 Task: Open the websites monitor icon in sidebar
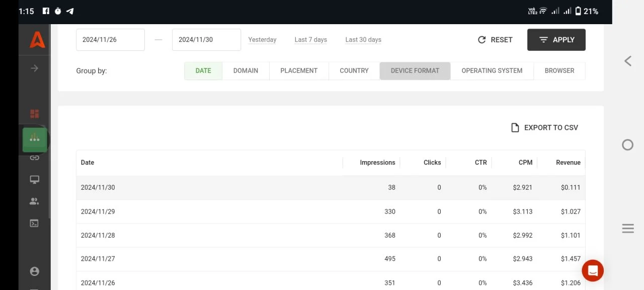[34, 179]
